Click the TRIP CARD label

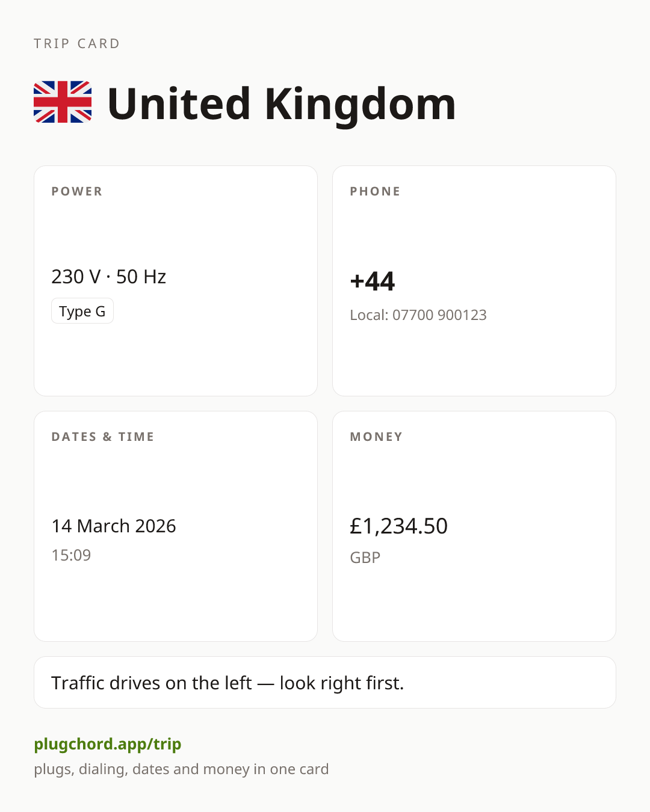(77, 43)
